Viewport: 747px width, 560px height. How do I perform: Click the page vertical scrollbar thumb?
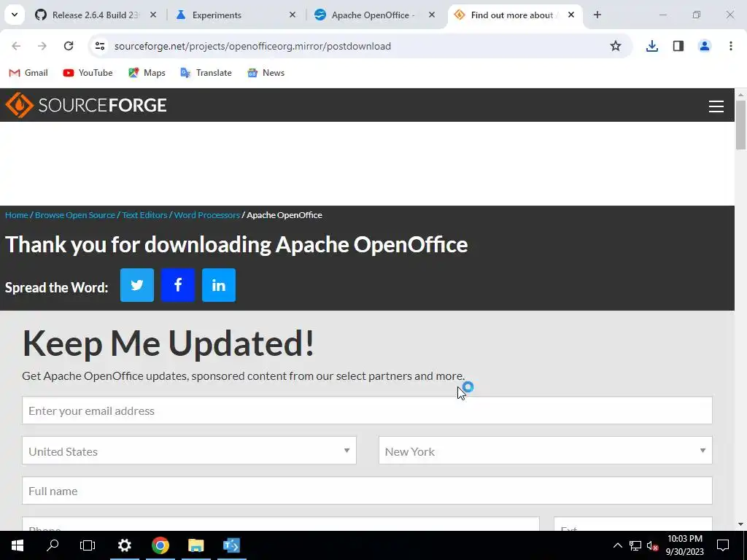click(x=740, y=125)
